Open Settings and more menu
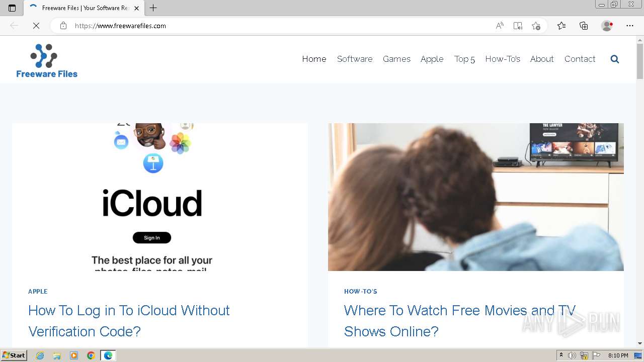644x362 pixels. [630, 26]
